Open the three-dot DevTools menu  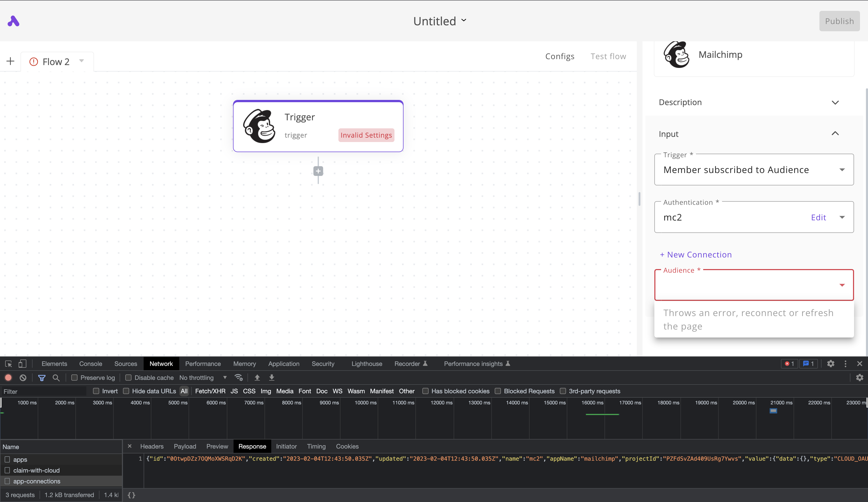pyautogui.click(x=845, y=364)
